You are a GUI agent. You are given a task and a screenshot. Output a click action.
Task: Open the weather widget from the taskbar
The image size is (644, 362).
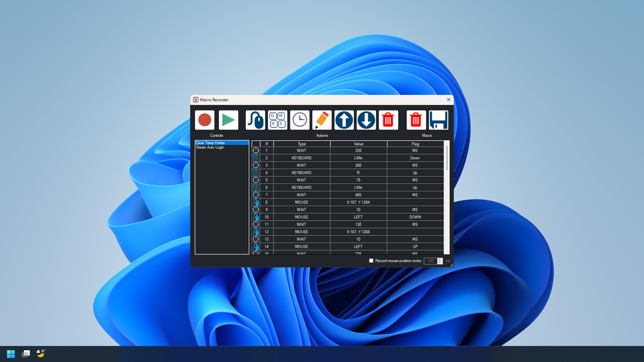(x=41, y=354)
